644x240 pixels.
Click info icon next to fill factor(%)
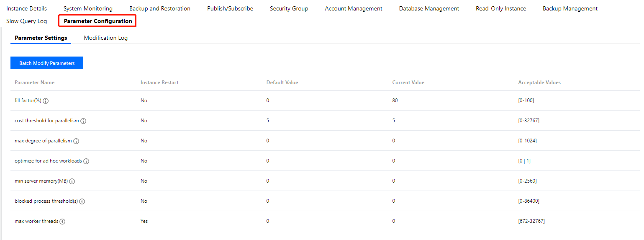tap(46, 101)
